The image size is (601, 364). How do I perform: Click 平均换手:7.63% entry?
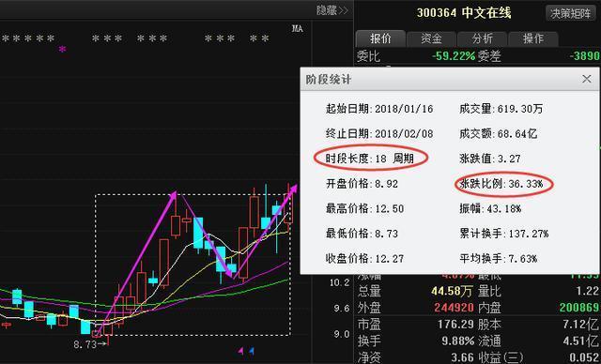pos(498,259)
